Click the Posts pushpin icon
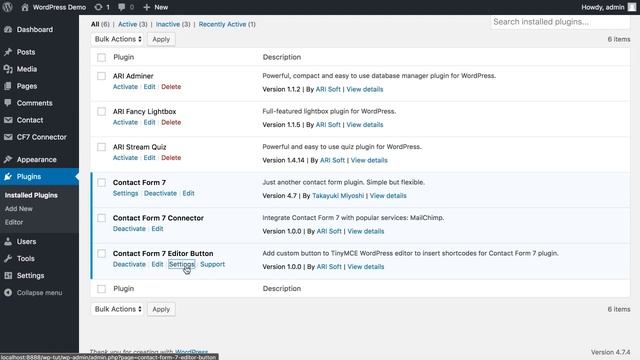Image resolution: width=640 pixels, height=360 pixels. coord(8,52)
